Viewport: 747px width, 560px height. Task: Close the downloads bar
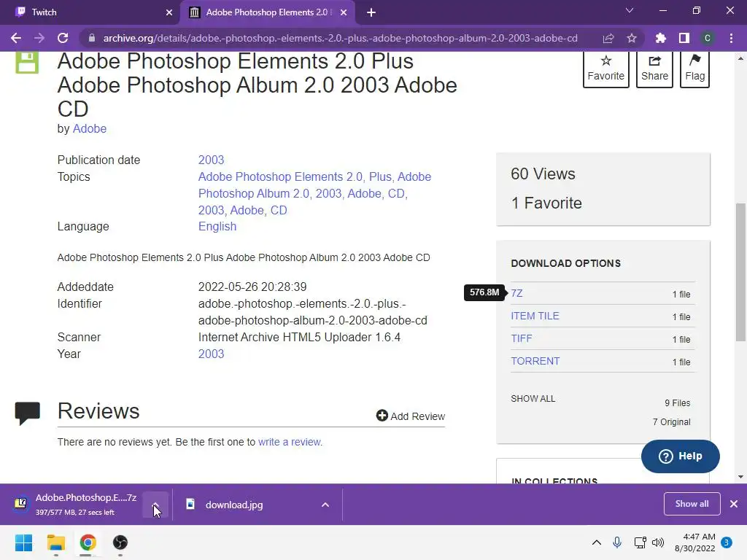734,504
